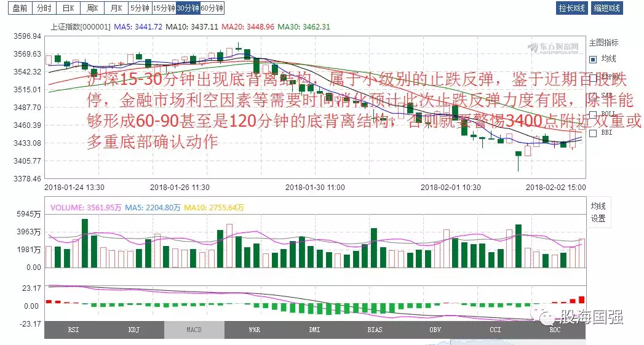Screen dimensions: 644x345
Task: Enable the BOLL indicator checkbox
Action: pos(593,114)
